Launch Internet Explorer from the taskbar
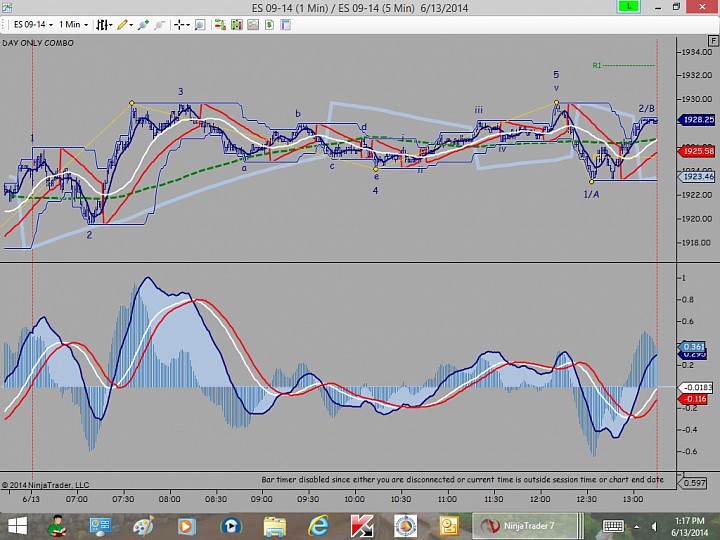This screenshot has width=720, height=540. coord(318,526)
